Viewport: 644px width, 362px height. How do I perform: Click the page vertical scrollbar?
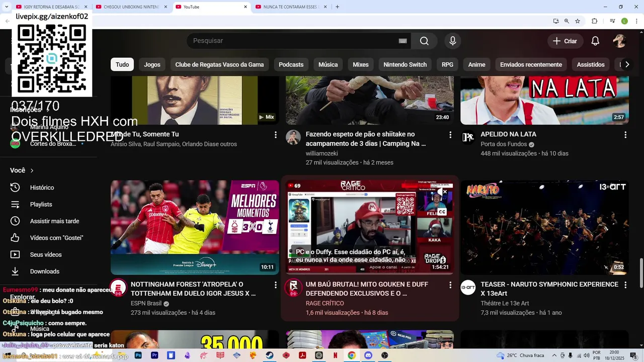[x=641, y=273]
